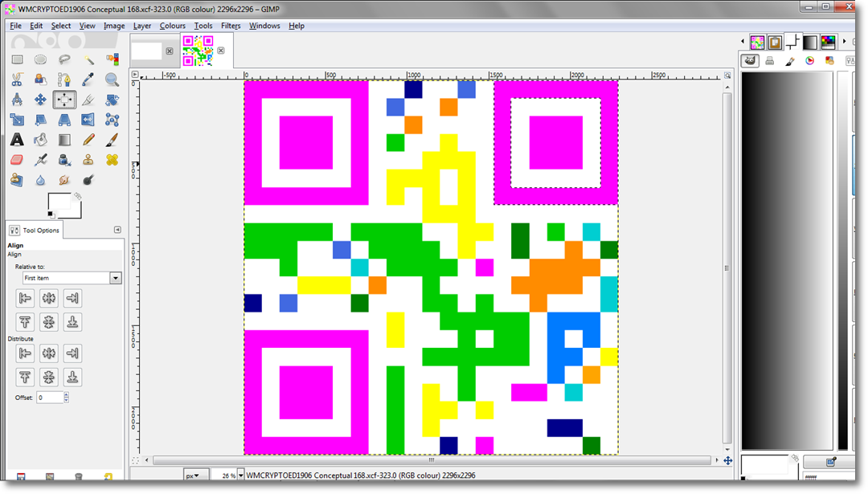Select the Flip tool

coord(88,120)
